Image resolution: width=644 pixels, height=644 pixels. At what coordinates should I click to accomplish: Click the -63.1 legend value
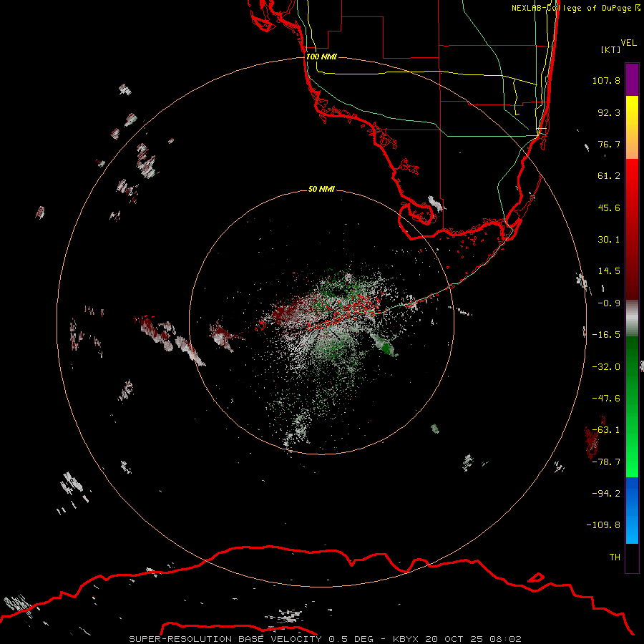point(606,430)
